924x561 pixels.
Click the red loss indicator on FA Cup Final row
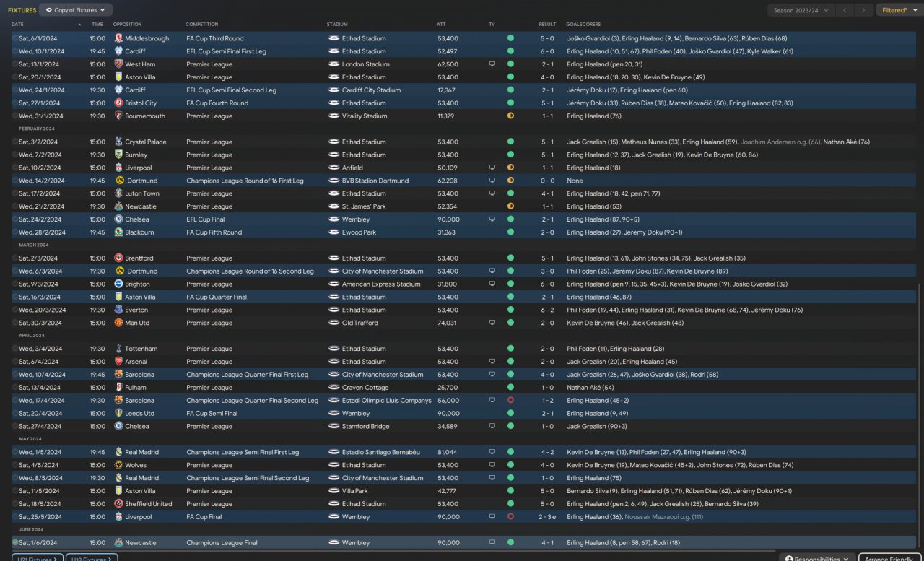tap(510, 517)
